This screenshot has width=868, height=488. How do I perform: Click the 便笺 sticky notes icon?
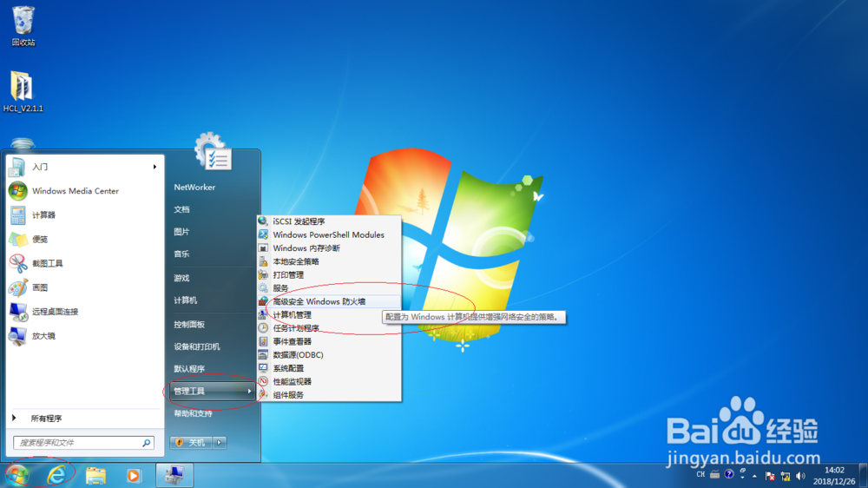[17, 240]
